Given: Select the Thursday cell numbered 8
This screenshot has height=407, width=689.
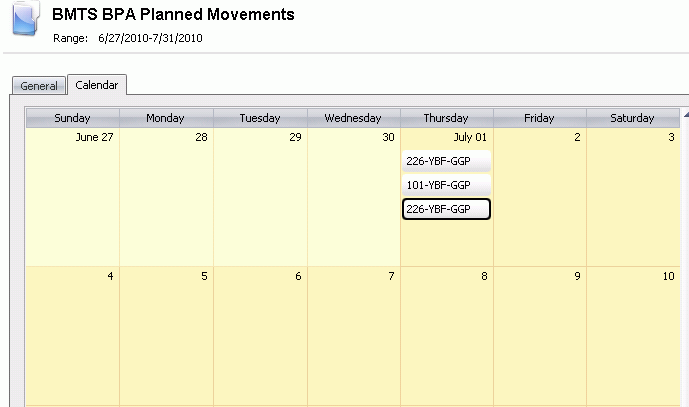Looking at the screenshot, I should coord(446,335).
